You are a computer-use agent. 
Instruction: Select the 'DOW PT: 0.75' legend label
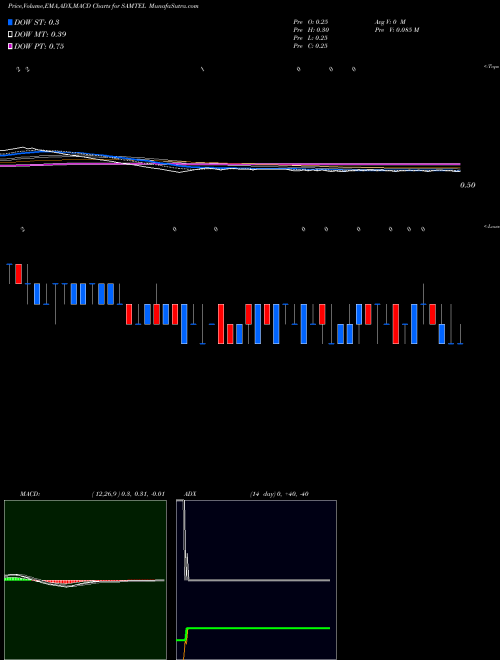point(39,46)
